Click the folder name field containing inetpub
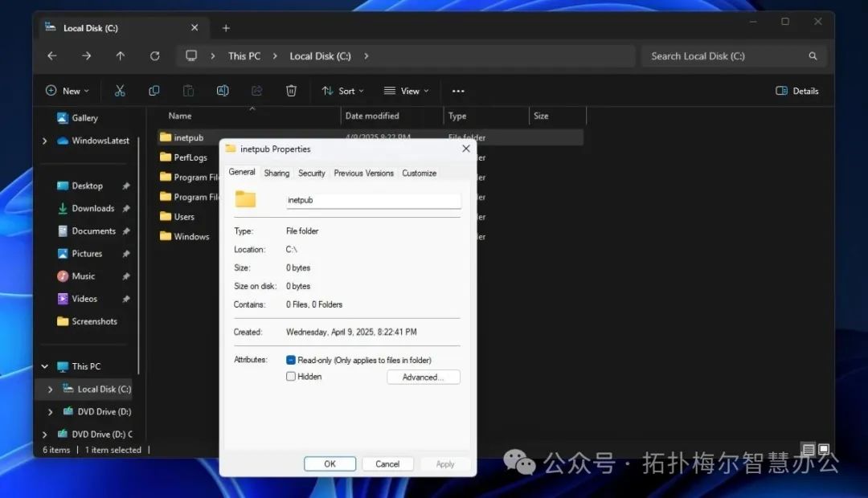This screenshot has height=498, width=868. (x=373, y=200)
